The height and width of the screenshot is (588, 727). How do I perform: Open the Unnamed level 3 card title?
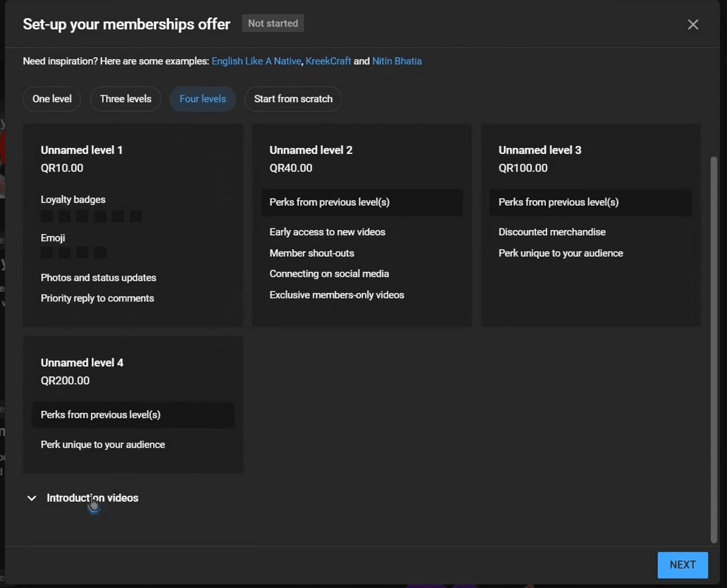(x=540, y=150)
